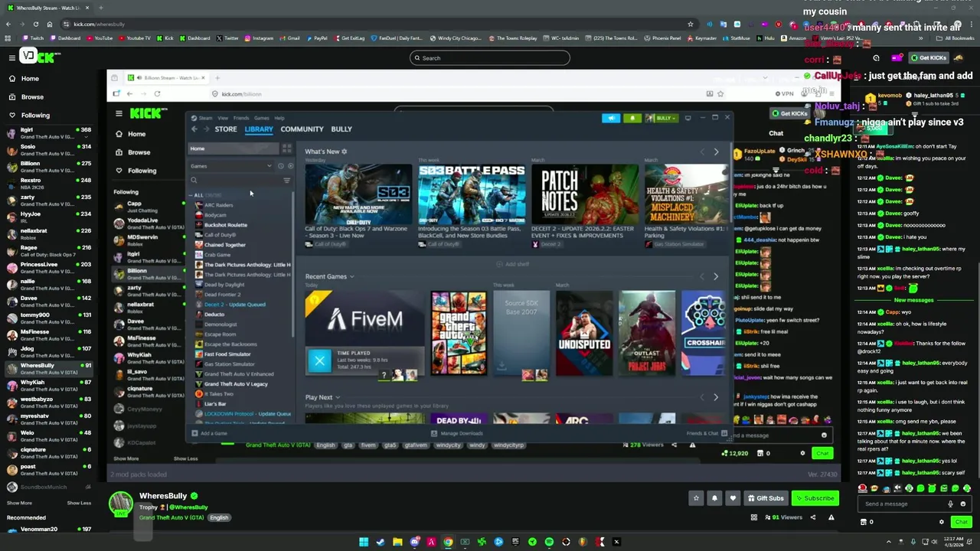Click Steam announcements megaphone button
Viewport: 980px width, 551px height.
(x=611, y=118)
